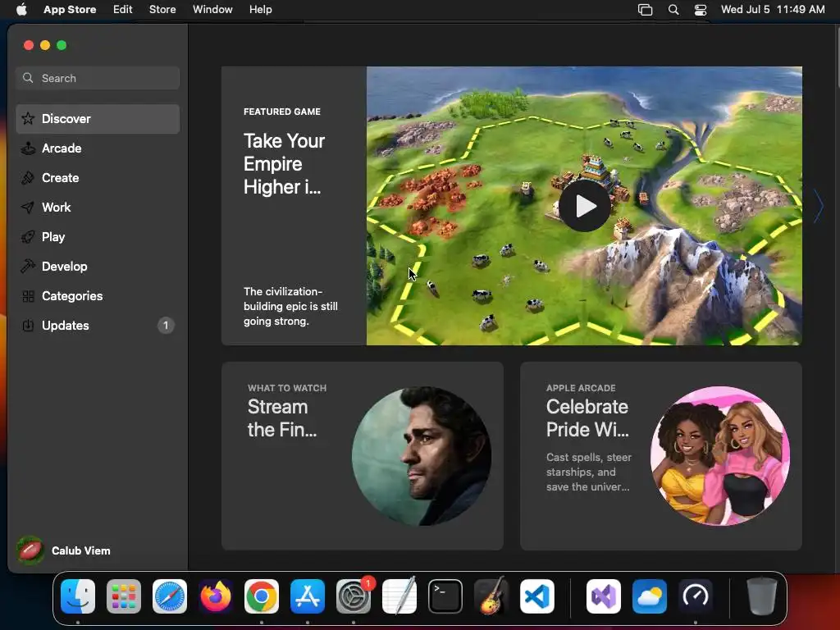Click the date and time display
840x630 pixels.
pyautogui.click(x=773, y=9)
